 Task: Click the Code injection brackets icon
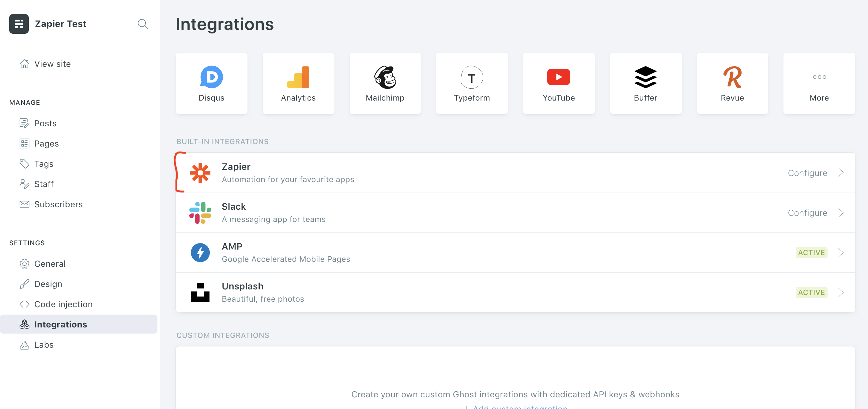coord(24,304)
